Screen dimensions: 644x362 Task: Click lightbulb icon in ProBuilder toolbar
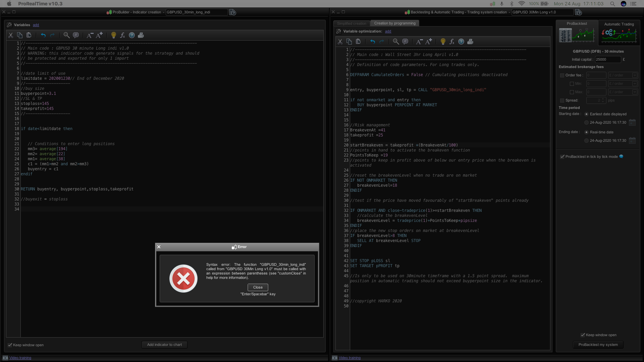[x=113, y=35]
